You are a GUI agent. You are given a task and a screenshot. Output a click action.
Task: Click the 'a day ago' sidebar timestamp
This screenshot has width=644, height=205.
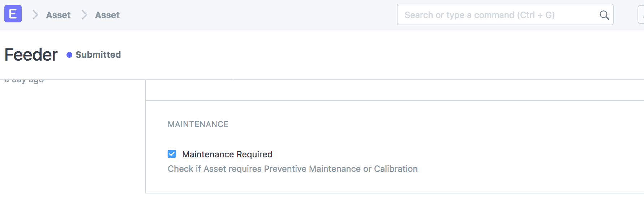click(x=24, y=80)
